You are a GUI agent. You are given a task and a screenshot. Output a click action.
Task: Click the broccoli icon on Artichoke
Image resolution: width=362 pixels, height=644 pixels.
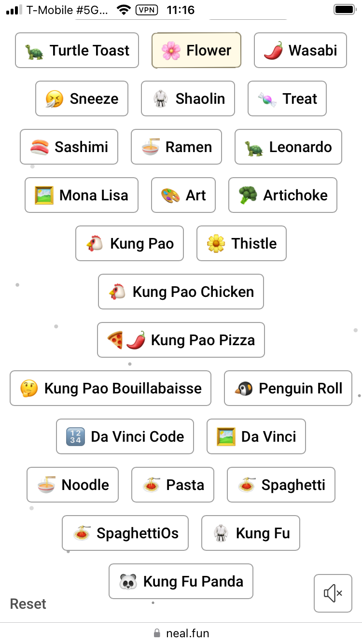tap(248, 195)
